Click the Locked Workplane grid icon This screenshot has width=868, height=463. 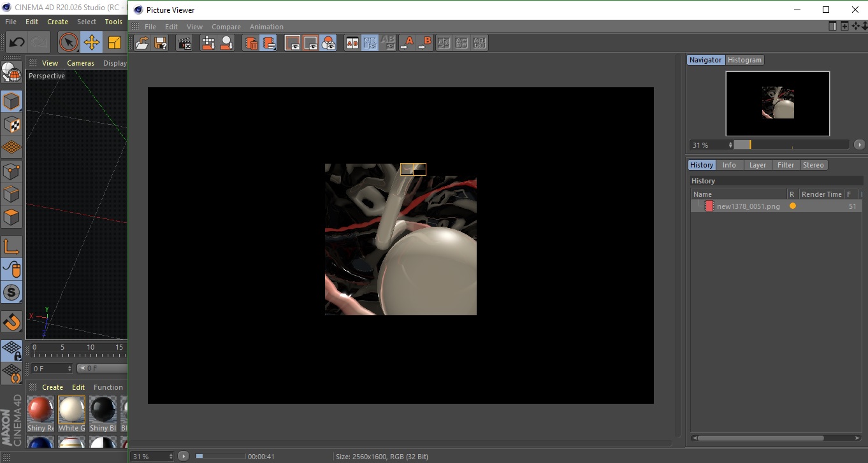(11, 351)
